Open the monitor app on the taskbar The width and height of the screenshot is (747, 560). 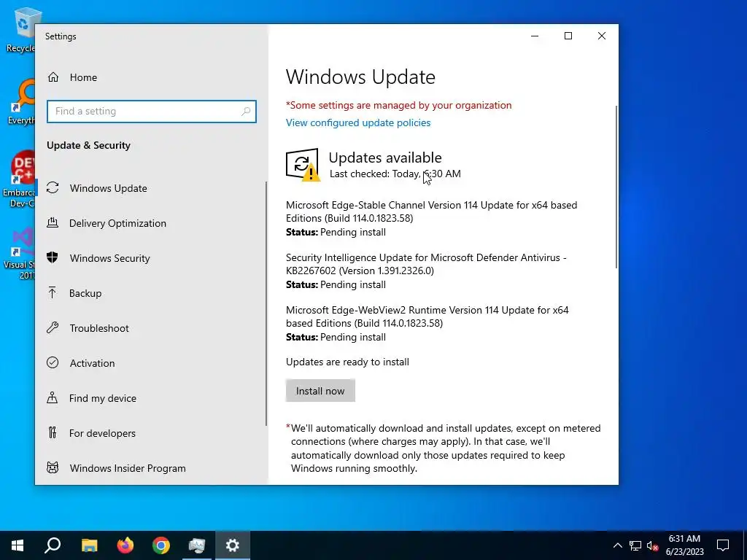coord(197,545)
